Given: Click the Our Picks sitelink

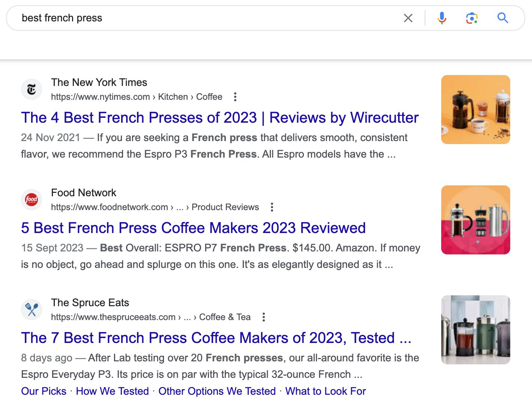Looking at the screenshot, I should click(x=43, y=391).
